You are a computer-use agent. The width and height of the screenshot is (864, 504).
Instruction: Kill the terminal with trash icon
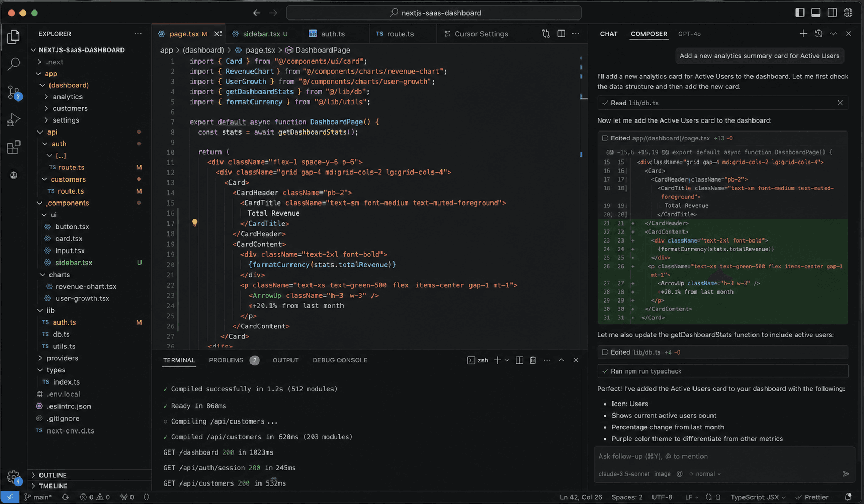pos(533,360)
